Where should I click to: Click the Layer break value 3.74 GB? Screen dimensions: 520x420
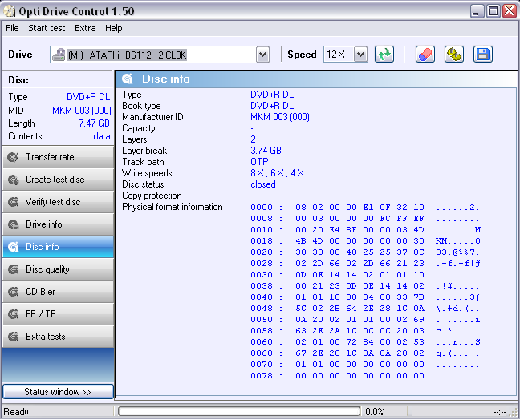266,151
